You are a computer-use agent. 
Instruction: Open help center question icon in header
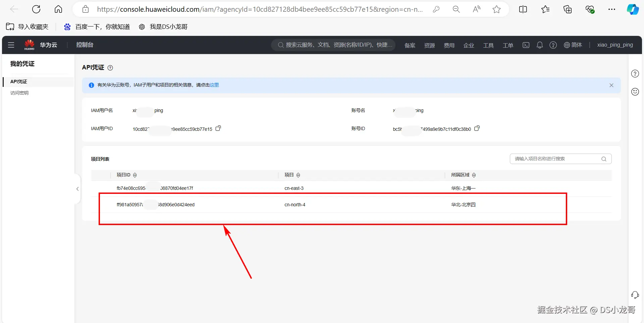553,45
